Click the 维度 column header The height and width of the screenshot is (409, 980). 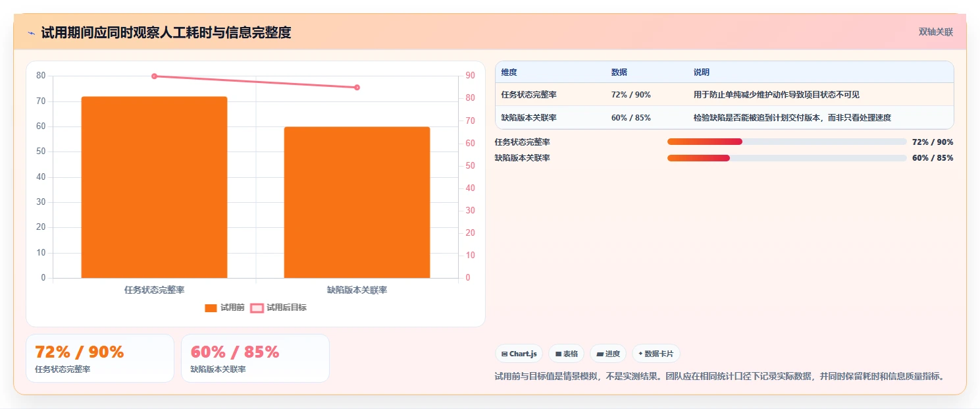(x=509, y=72)
